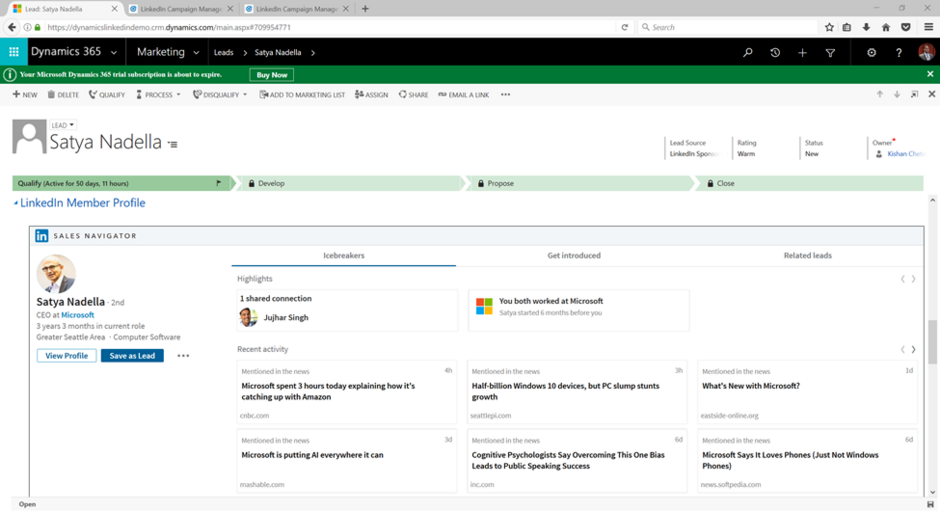940x512 pixels.
Task: Open article about catching up with Amazon
Action: click(328, 391)
